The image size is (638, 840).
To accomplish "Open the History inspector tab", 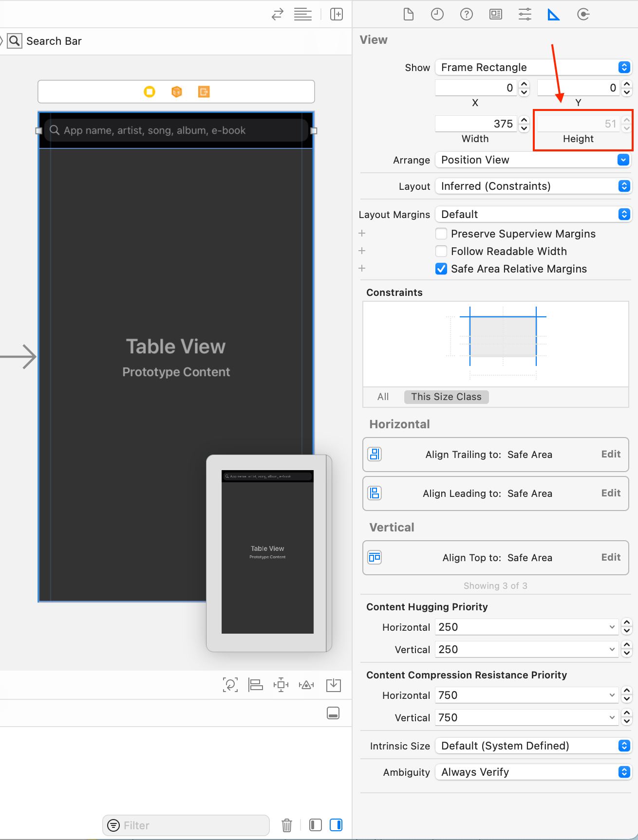I will [437, 15].
